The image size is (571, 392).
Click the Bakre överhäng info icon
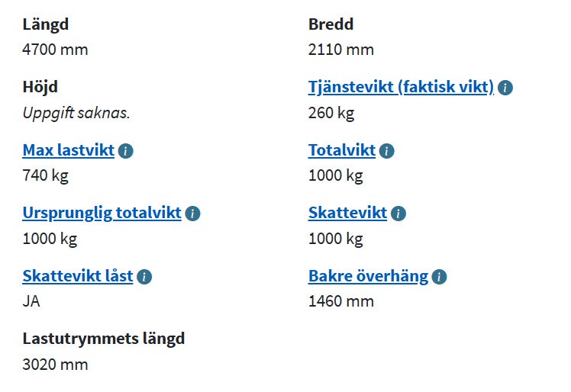439,277
